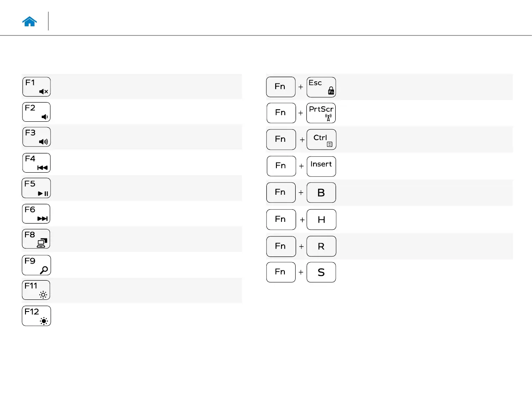This screenshot has height=402, width=532.
Task: Click the R key
Action: 321,246
